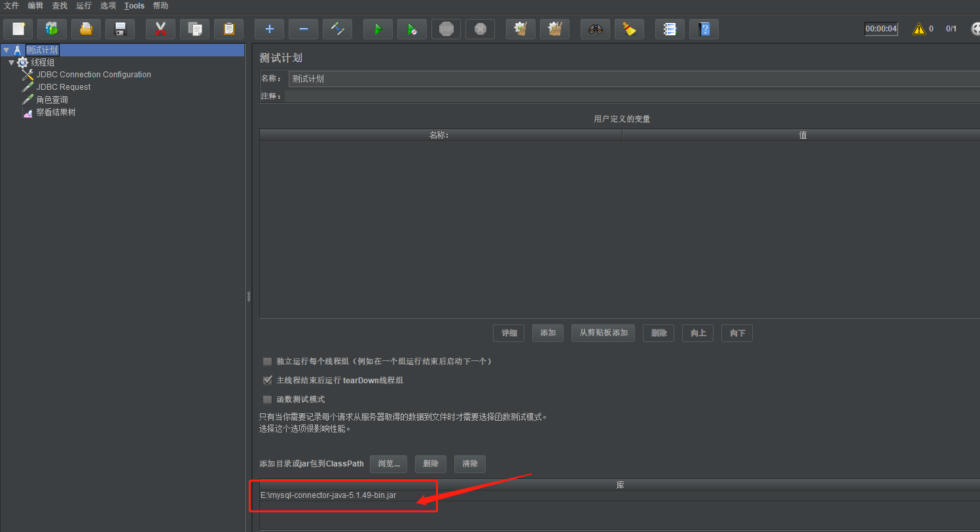Open Search with binoculars icon
The image size is (980, 532).
[x=595, y=29]
